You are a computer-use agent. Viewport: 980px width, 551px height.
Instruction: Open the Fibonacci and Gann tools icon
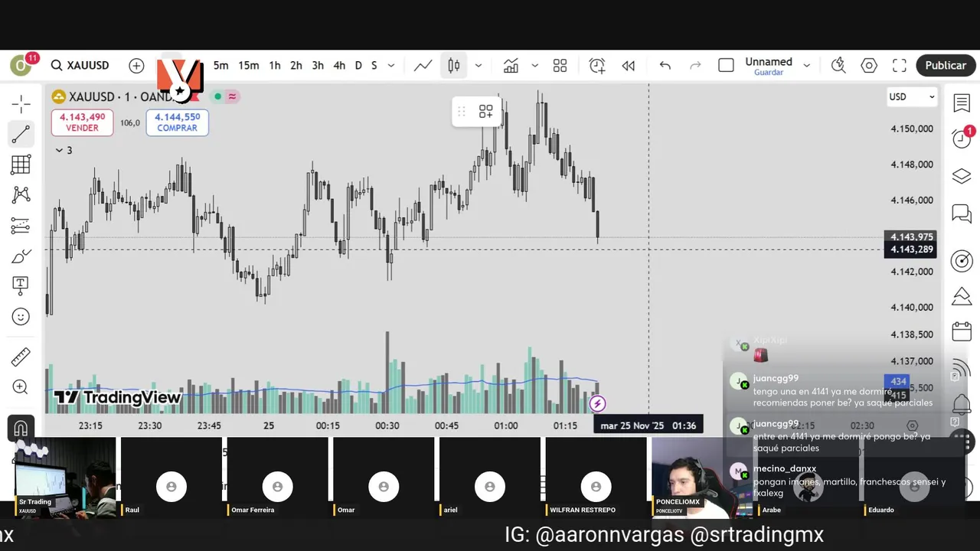[x=21, y=165]
